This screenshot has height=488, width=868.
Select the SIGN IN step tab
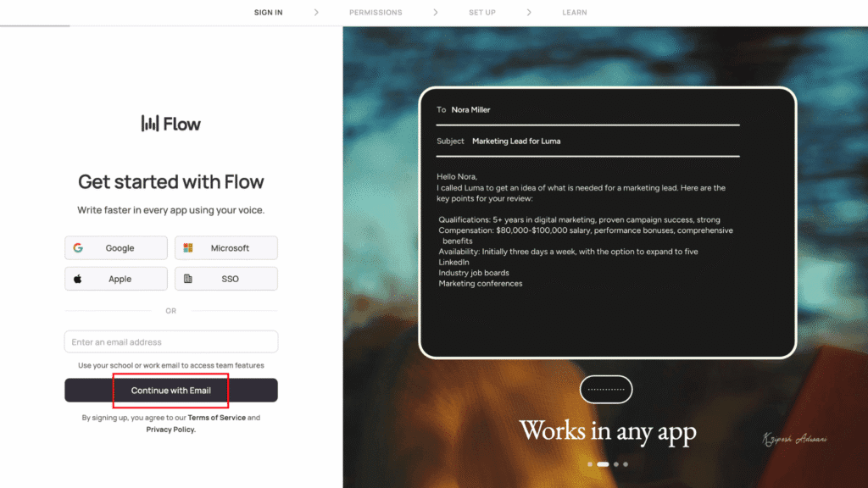tap(269, 12)
